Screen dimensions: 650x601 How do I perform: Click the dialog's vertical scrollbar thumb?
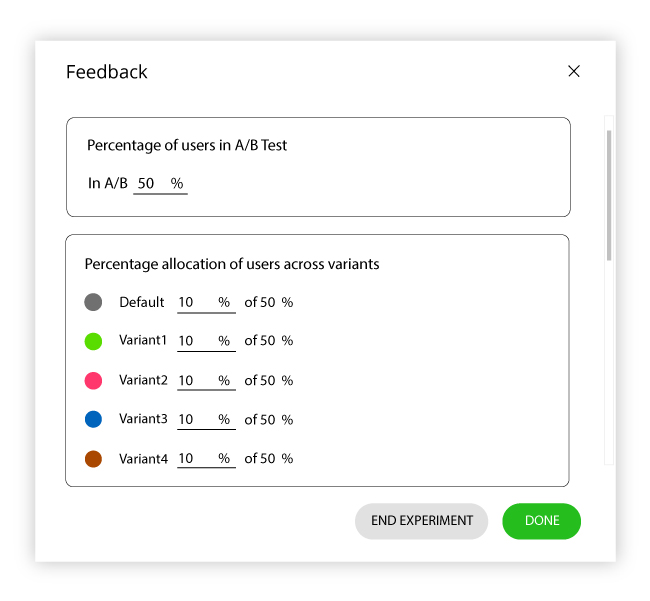pyautogui.click(x=609, y=195)
